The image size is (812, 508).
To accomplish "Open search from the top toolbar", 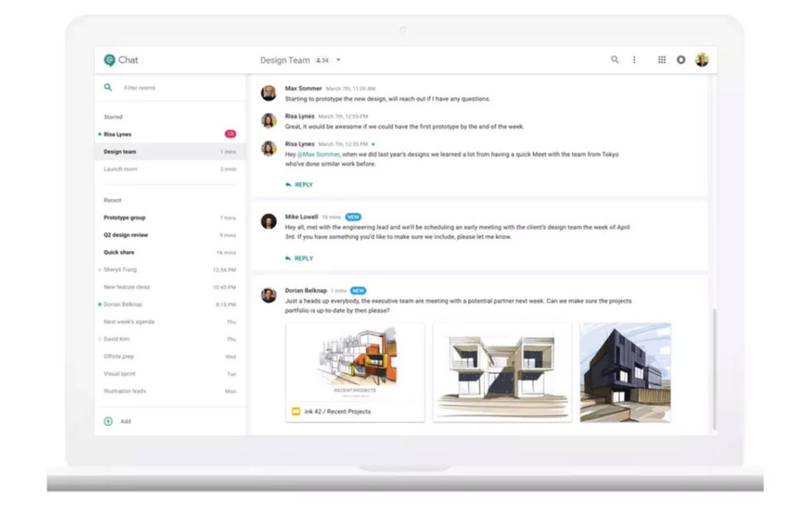I will click(615, 59).
